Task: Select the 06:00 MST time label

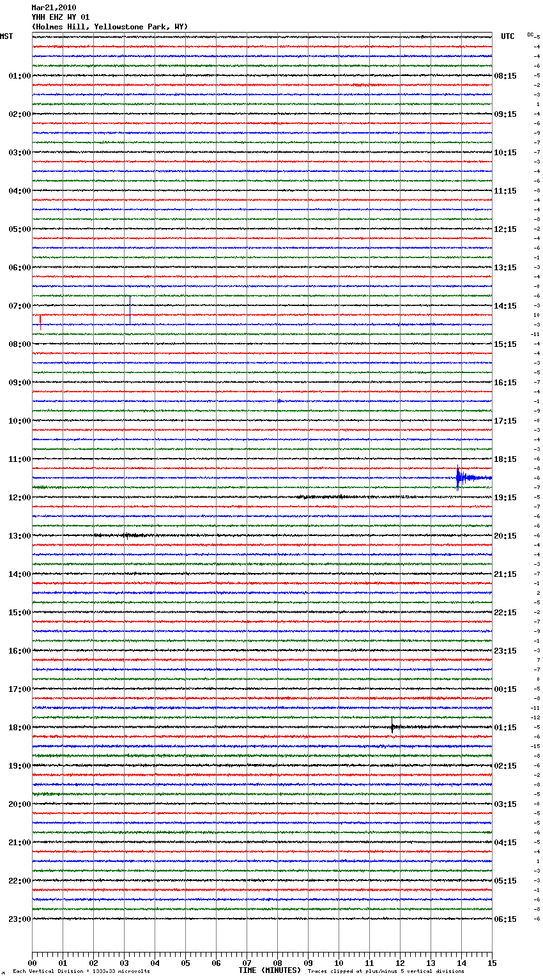Action: (x=20, y=268)
